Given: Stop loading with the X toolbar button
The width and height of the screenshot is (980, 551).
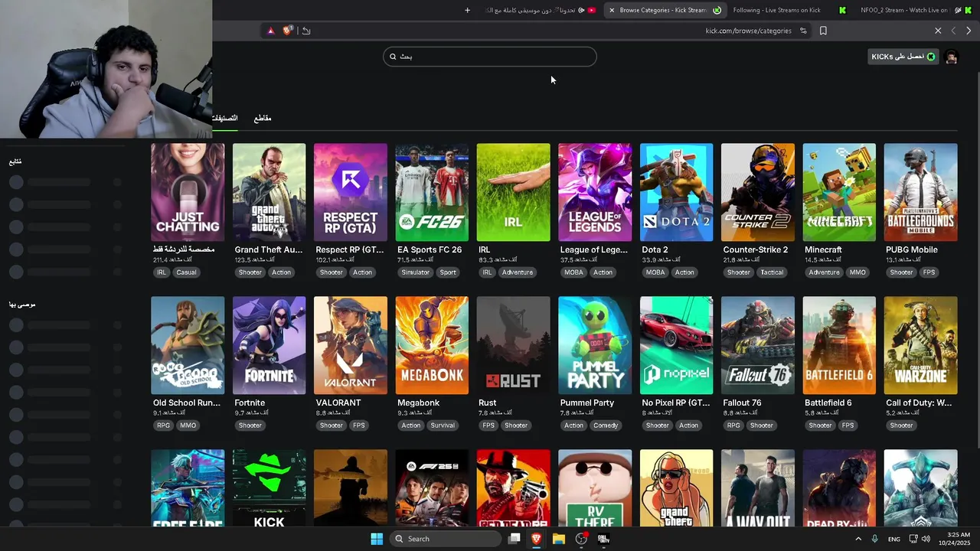Looking at the screenshot, I should point(938,31).
